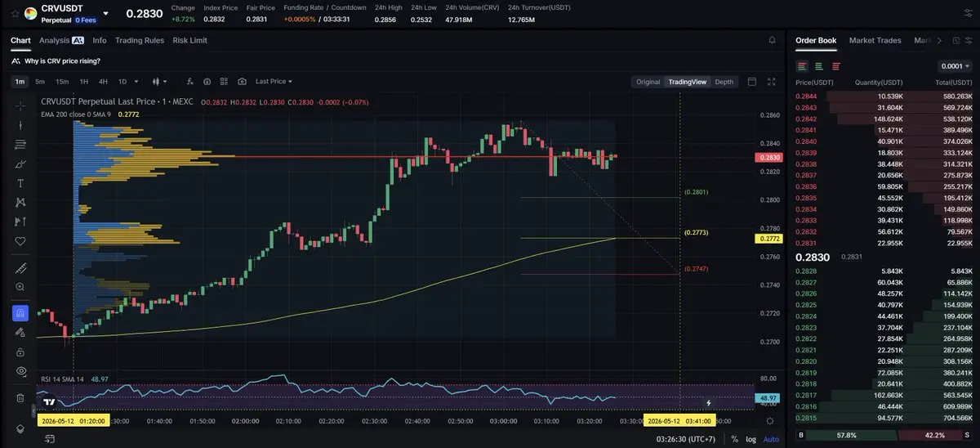Click the price alert bell icon
Image resolution: width=980 pixels, height=448 pixels.
[x=773, y=40]
